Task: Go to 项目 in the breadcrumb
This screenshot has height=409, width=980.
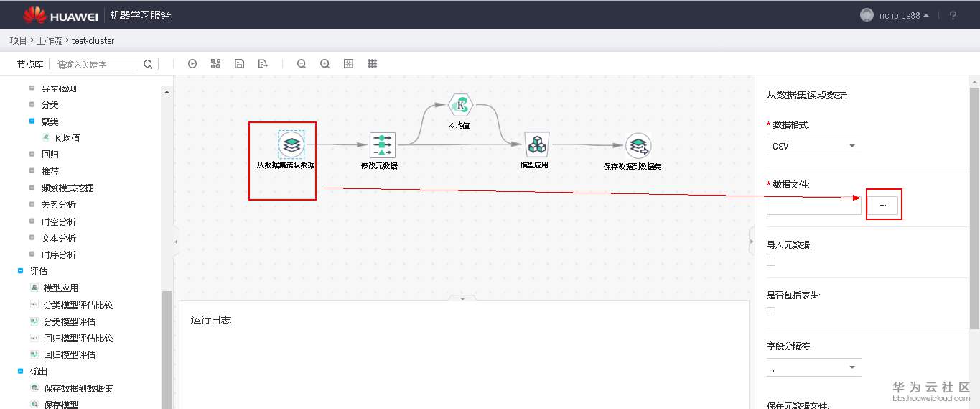Action: coord(18,41)
